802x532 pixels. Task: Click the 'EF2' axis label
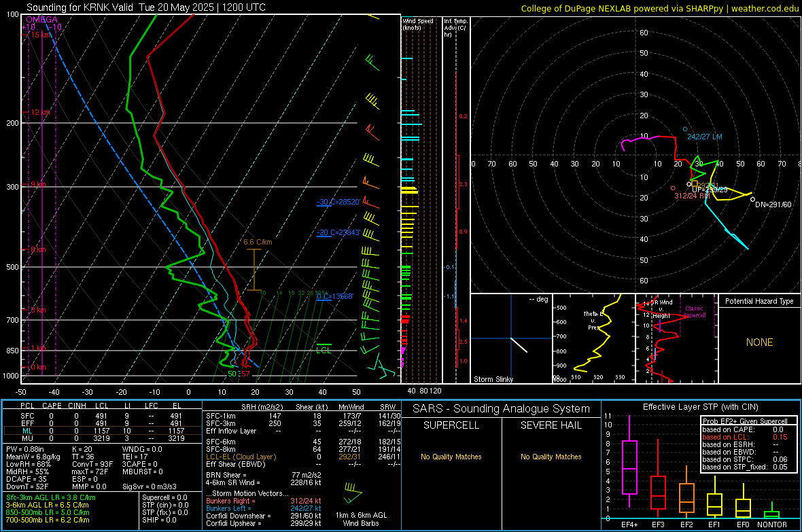(686, 525)
